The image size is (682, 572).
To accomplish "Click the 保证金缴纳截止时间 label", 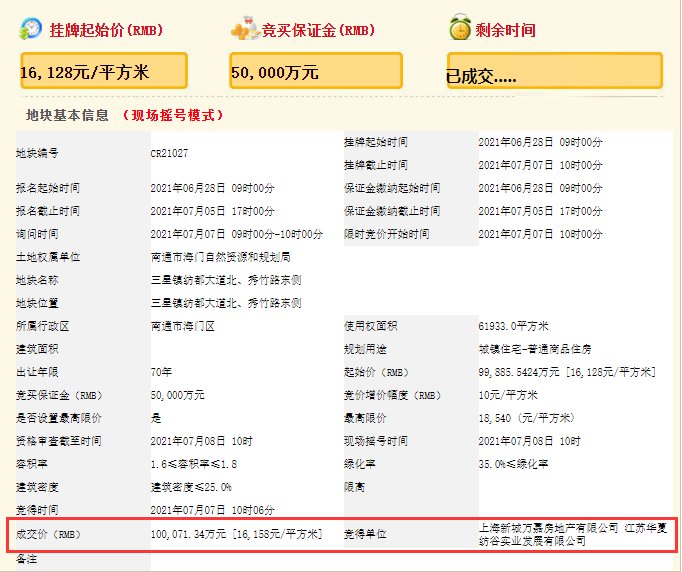I will click(x=392, y=211).
